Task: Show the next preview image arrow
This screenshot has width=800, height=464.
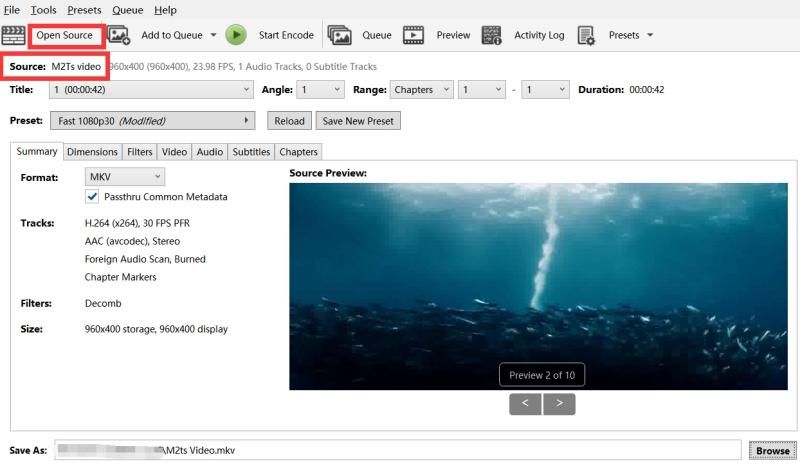Action: [559, 403]
